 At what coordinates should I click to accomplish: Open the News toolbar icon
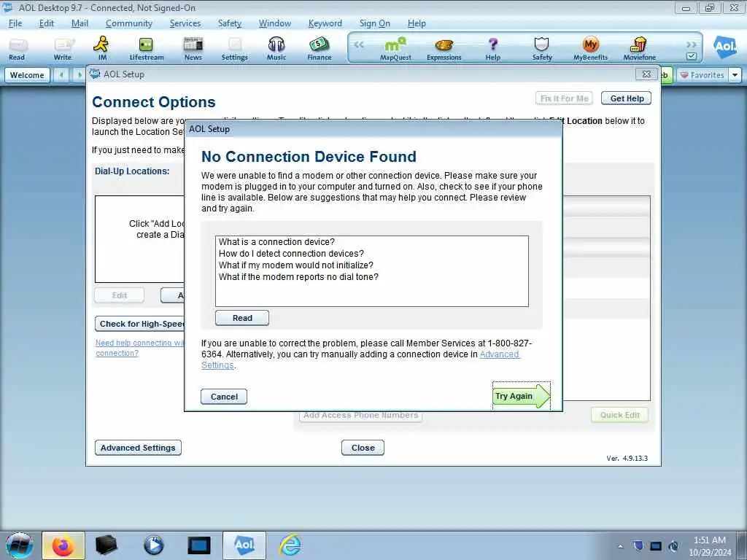193,49
